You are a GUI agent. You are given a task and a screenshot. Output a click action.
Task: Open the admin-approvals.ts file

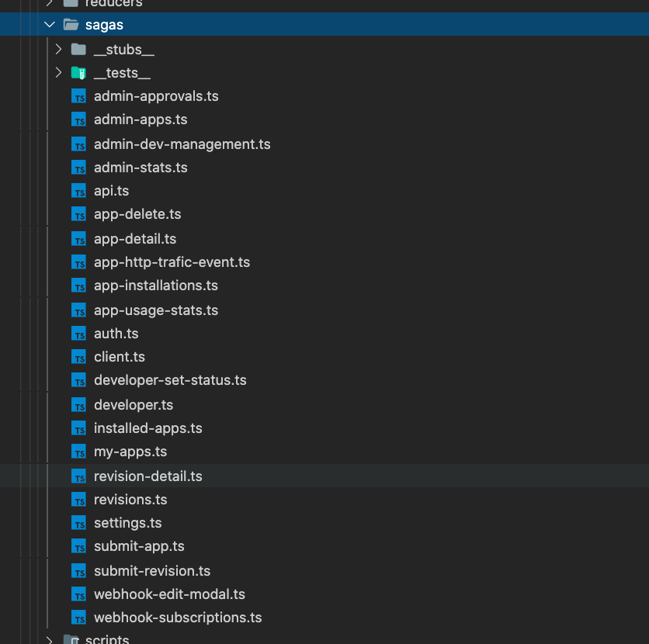tap(156, 96)
